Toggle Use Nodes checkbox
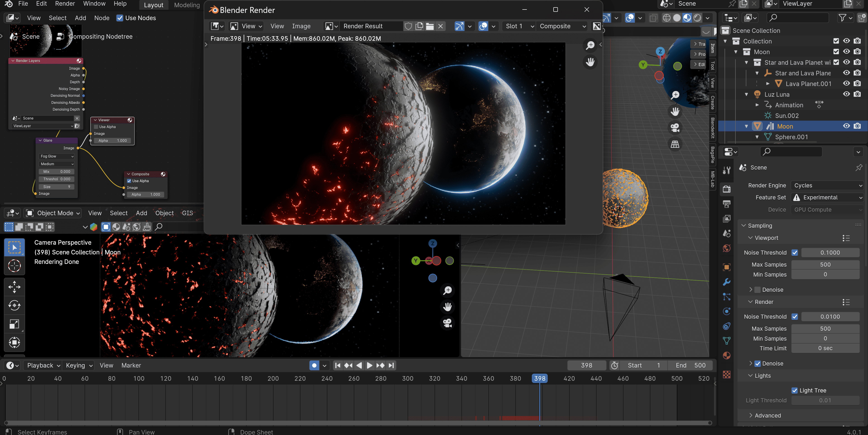 [120, 18]
